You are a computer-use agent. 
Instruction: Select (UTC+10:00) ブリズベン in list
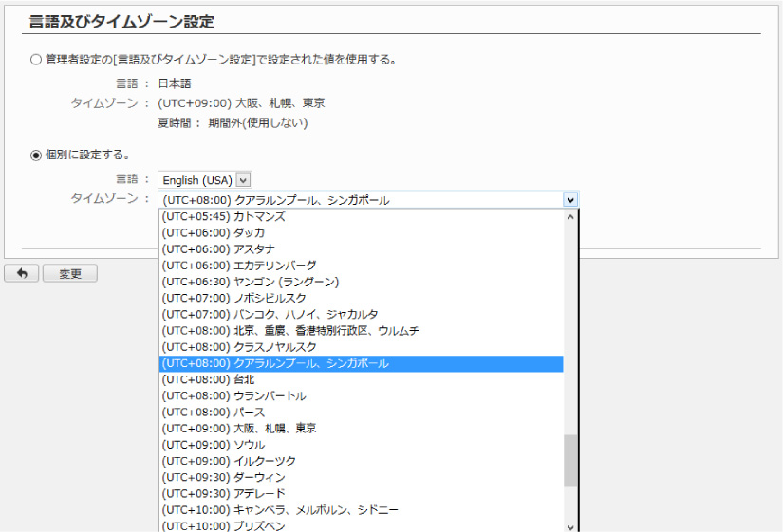coord(361,525)
